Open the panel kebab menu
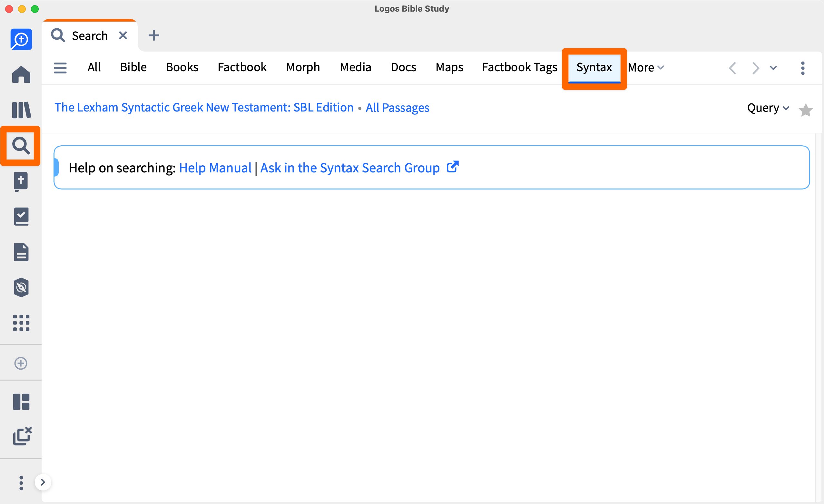The image size is (824, 504). 803,68
